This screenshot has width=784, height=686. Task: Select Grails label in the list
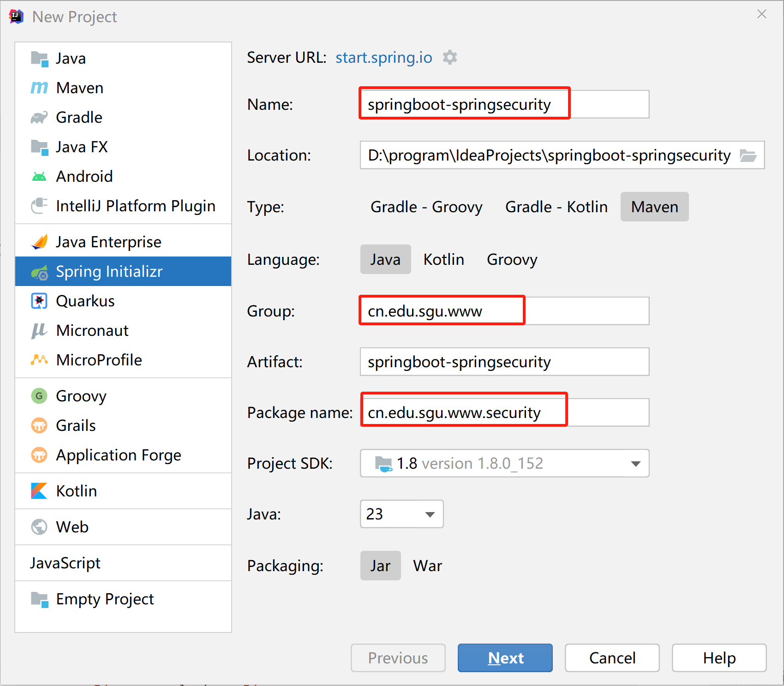click(76, 425)
